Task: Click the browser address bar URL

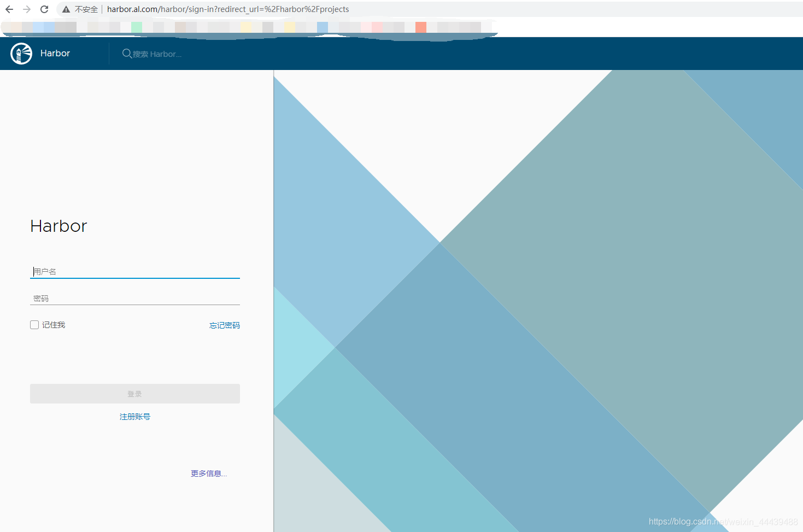Action: coord(228,9)
